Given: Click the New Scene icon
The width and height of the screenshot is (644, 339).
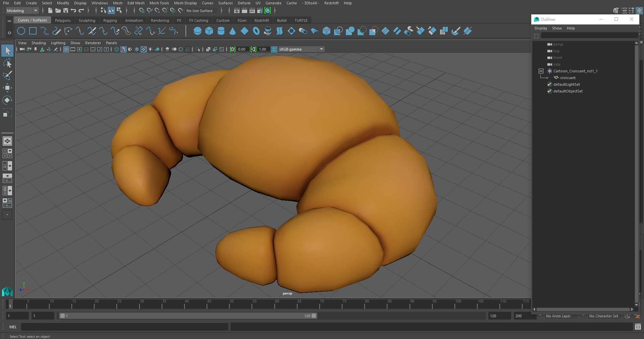Looking at the screenshot, I should click(50, 11).
